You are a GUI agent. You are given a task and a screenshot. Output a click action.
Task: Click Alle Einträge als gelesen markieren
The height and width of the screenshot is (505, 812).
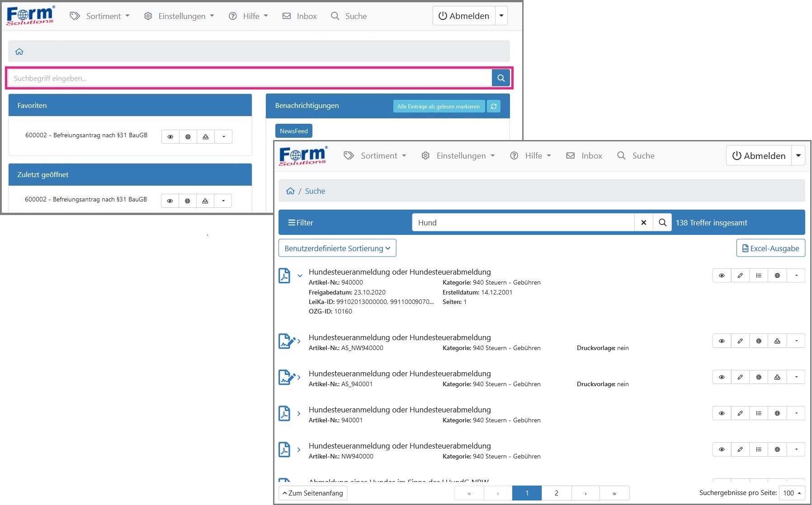(439, 107)
